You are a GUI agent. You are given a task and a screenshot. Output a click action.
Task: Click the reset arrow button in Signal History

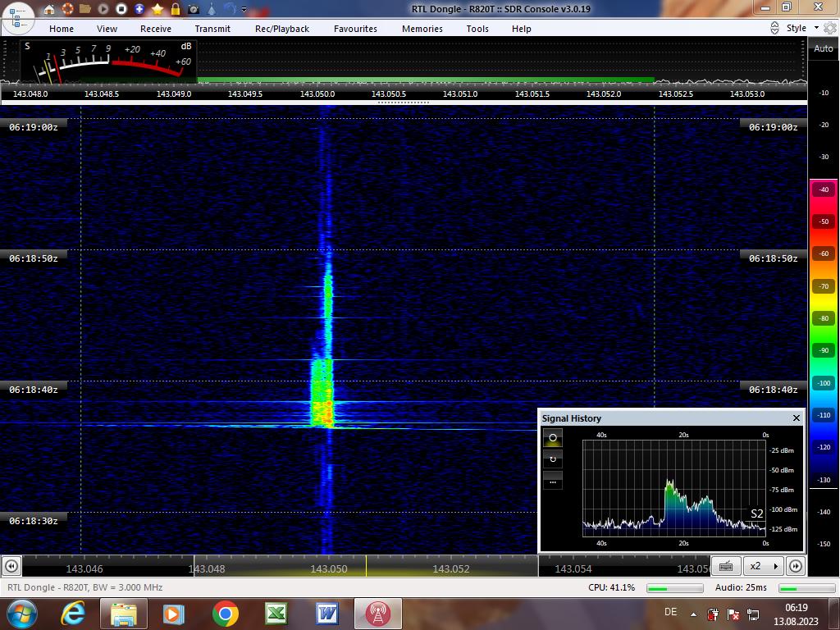[553, 459]
